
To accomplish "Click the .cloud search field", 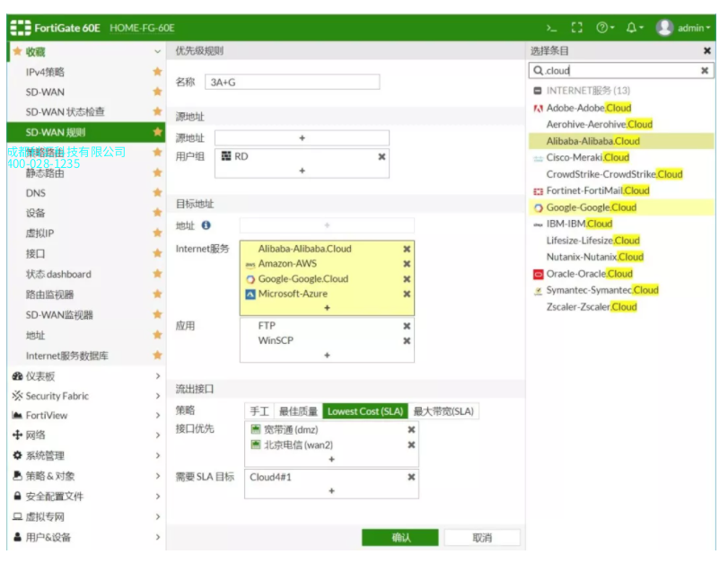I will pos(621,71).
